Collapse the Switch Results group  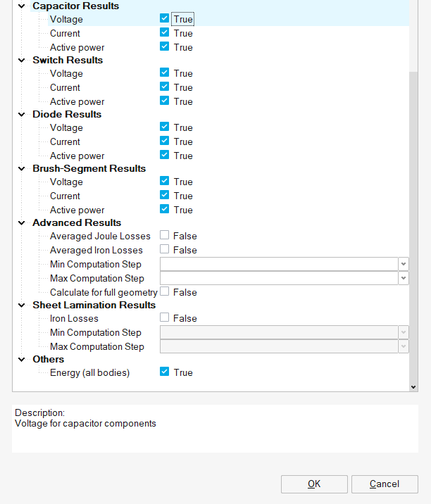(21, 60)
